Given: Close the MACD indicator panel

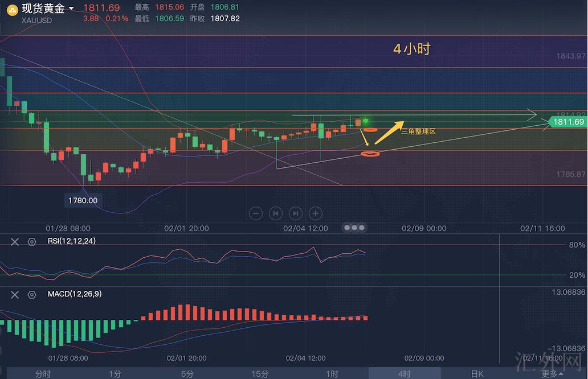Looking at the screenshot, I should click(x=15, y=294).
